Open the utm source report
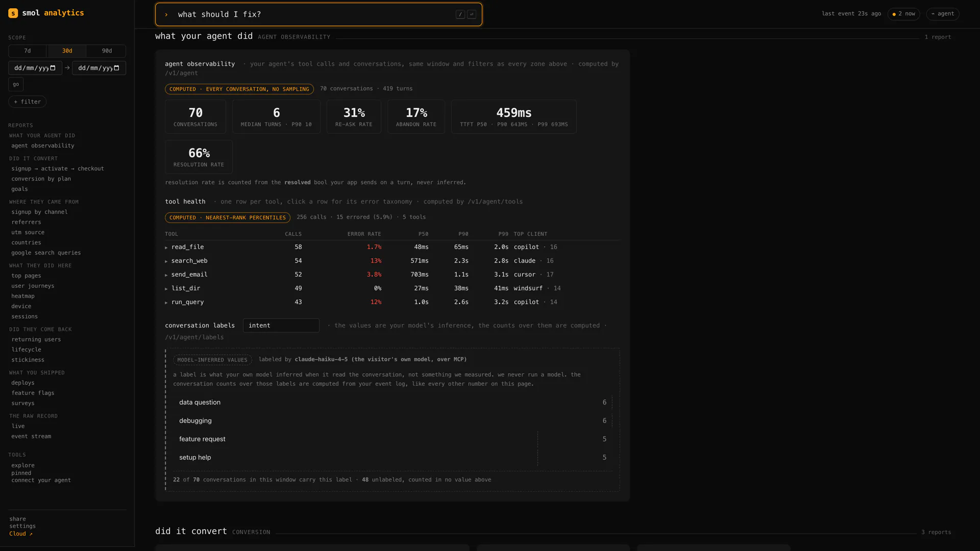Viewport: 980px width, 551px height. (28, 233)
